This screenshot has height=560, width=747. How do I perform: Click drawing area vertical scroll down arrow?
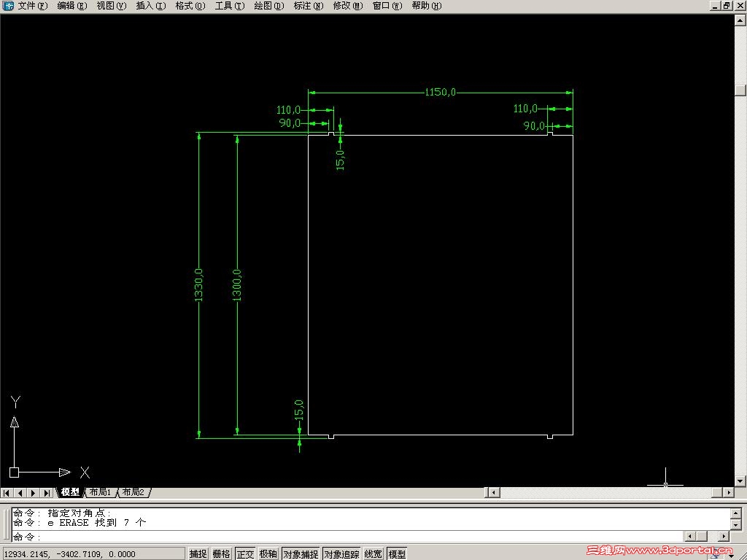click(x=740, y=481)
